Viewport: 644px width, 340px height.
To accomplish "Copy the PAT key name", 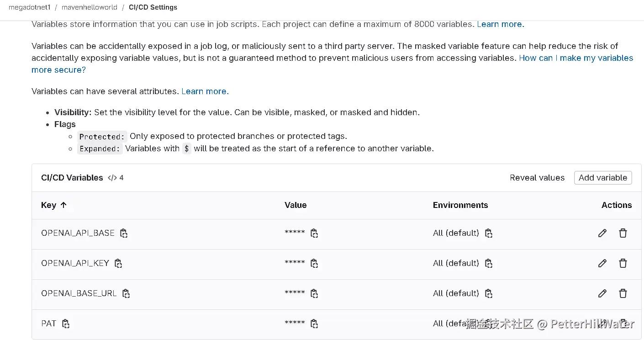I will click(66, 324).
